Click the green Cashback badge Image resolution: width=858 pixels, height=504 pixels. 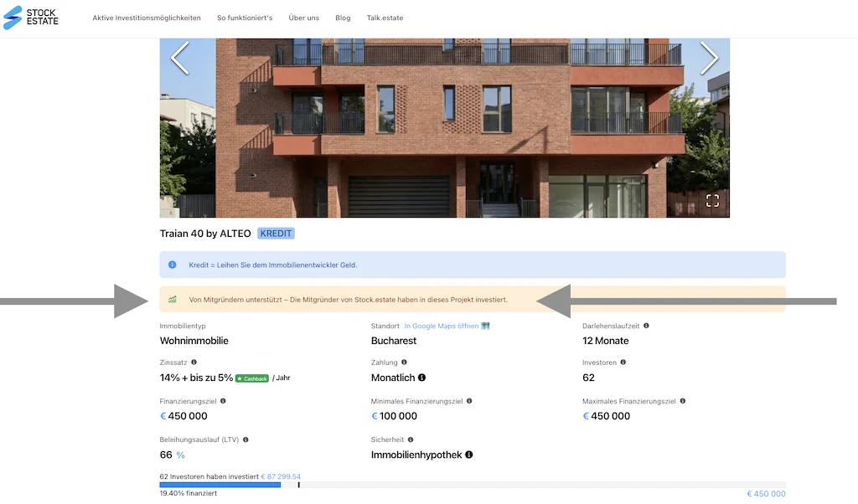[251, 378]
